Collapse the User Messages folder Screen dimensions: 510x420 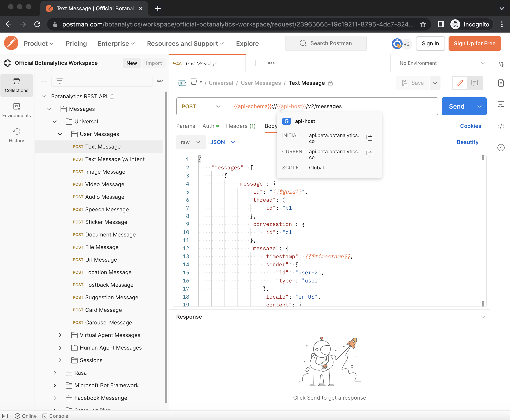coord(60,134)
